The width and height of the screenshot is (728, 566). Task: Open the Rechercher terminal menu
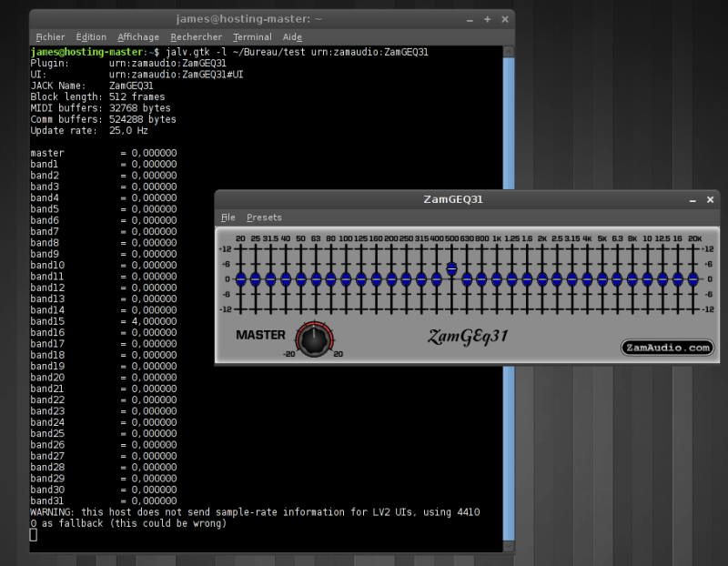(196, 37)
